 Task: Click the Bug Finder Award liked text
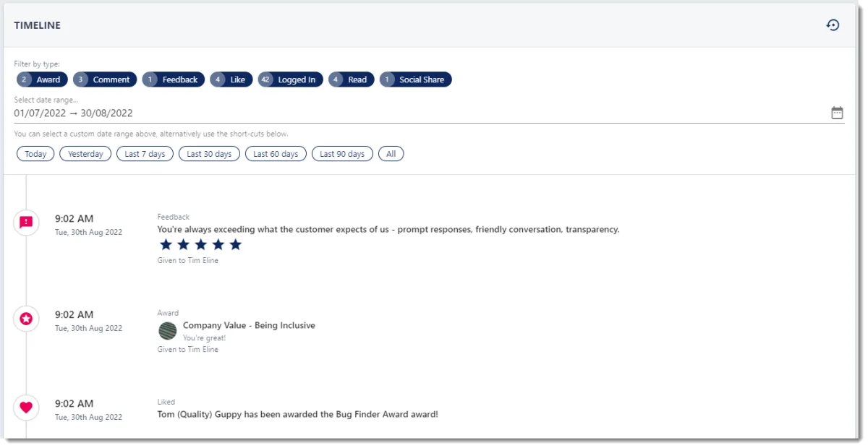pyautogui.click(x=298, y=415)
